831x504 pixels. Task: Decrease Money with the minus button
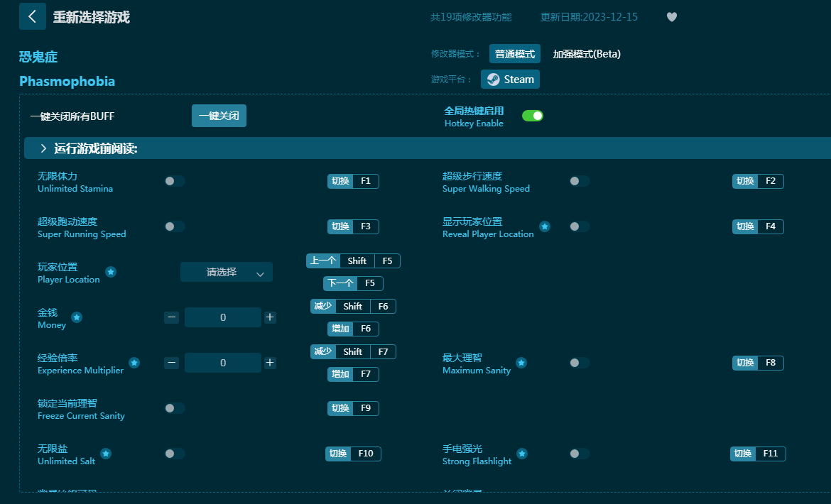pyautogui.click(x=171, y=317)
